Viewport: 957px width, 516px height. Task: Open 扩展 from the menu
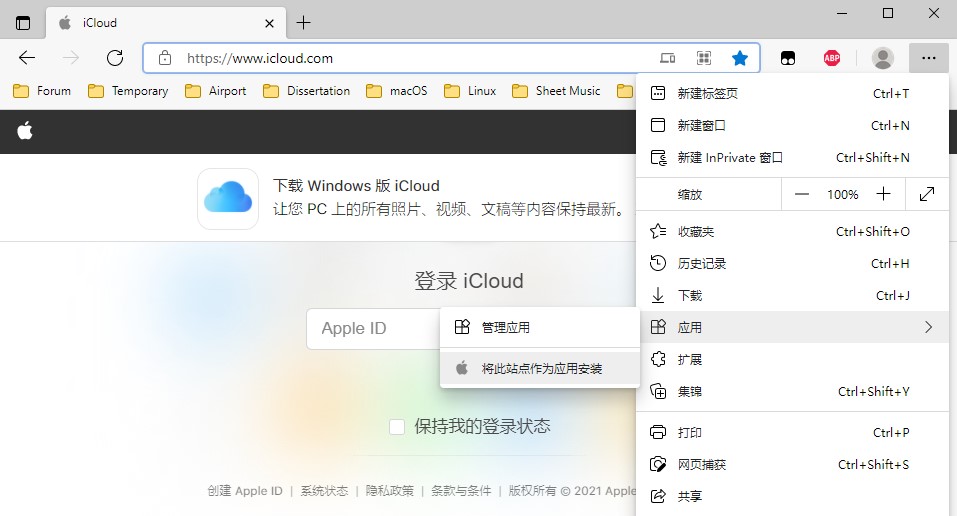click(x=792, y=359)
